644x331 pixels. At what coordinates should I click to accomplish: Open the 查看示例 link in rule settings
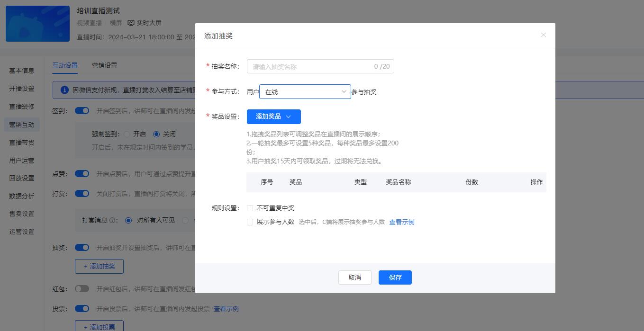click(x=401, y=222)
